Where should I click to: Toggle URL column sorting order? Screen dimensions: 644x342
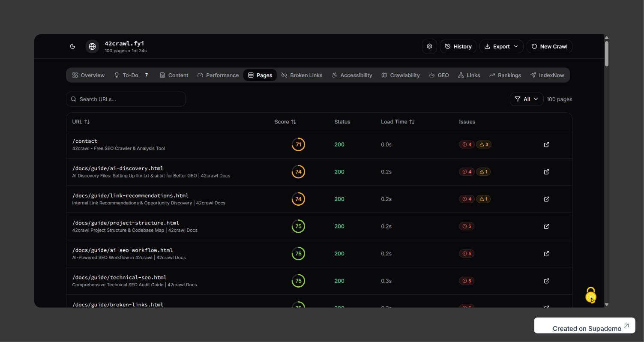(x=87, y=121)
